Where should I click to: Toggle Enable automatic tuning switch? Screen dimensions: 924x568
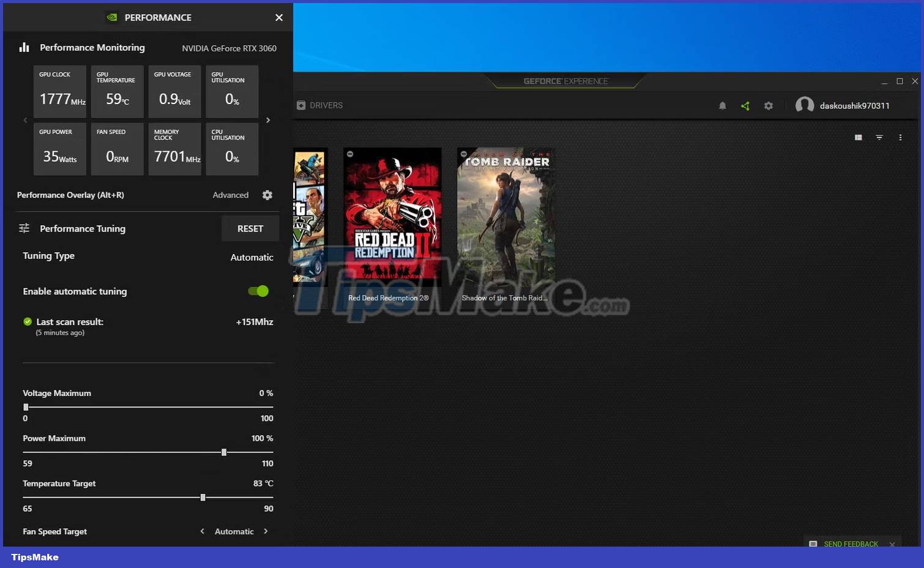point(258,291)
